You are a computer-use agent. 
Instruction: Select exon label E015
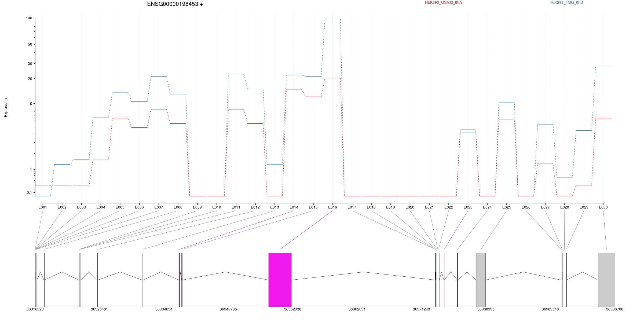tap(313, 207)
